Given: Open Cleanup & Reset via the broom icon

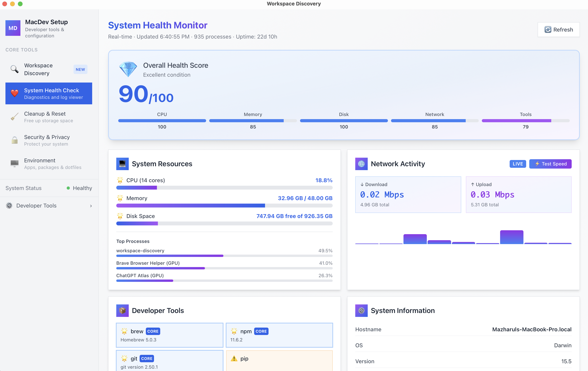Looking at the screenshot, I should 14,117.
